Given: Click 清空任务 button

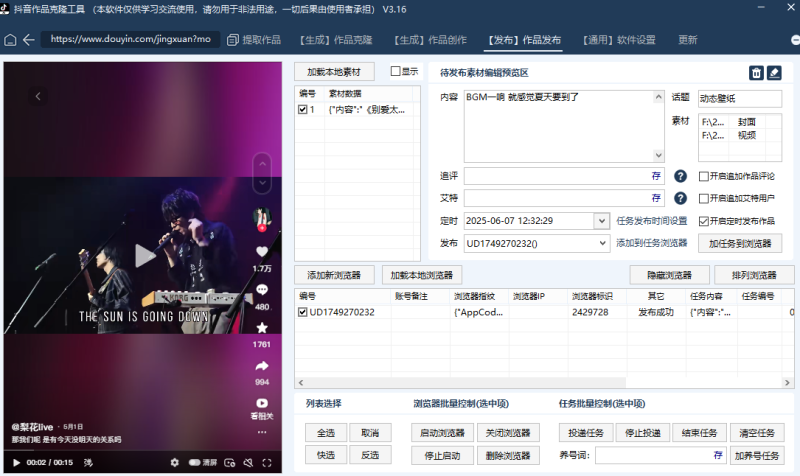Looking at the screenshot, I should click(757, 433).
